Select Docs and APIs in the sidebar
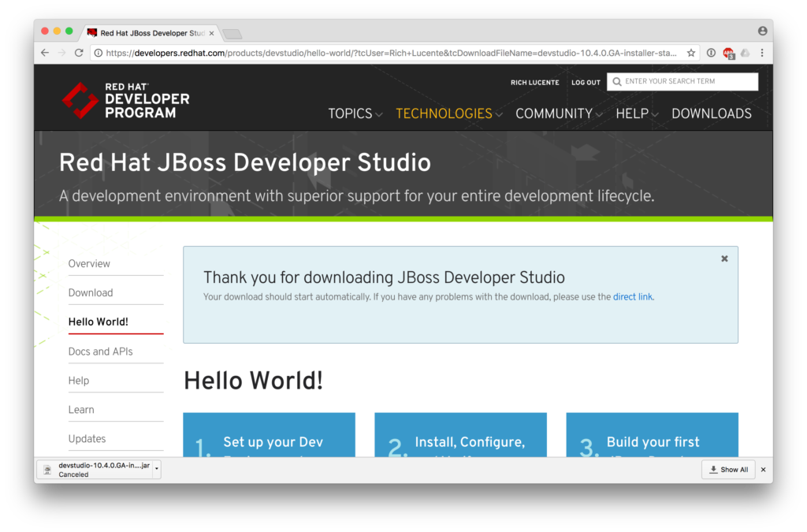Screen dimensions: 807x532 pyautogui.click(x=100, y=352)
